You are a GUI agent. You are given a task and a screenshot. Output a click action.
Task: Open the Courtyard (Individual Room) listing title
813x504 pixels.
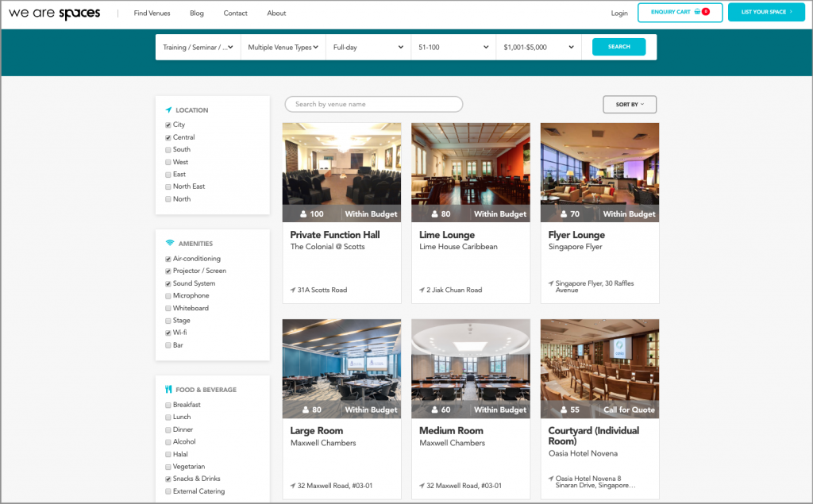pos(594,436)
